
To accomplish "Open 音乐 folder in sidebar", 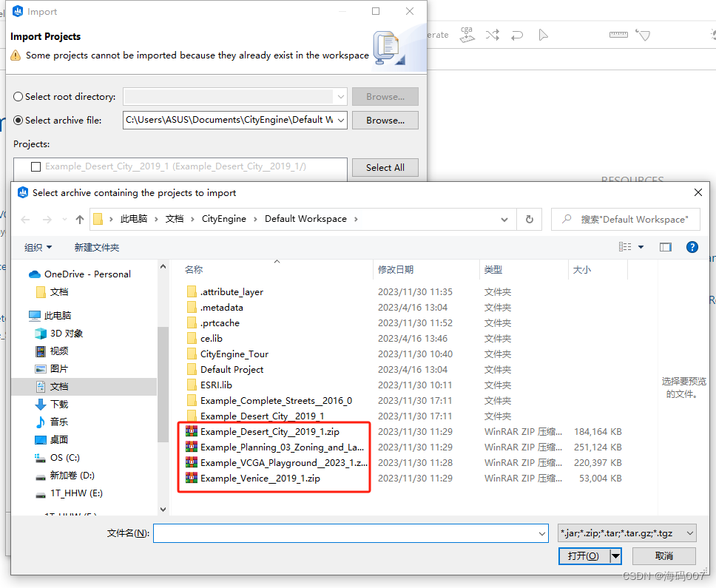I will click(52, 422).
